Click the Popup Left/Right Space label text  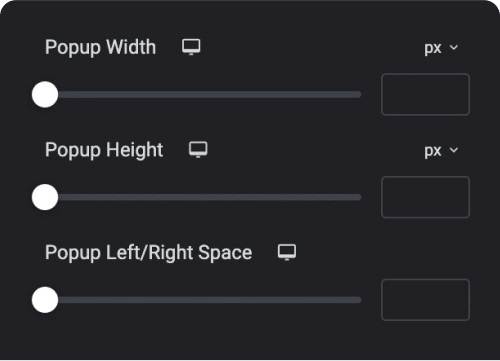[x=148, y=253]
